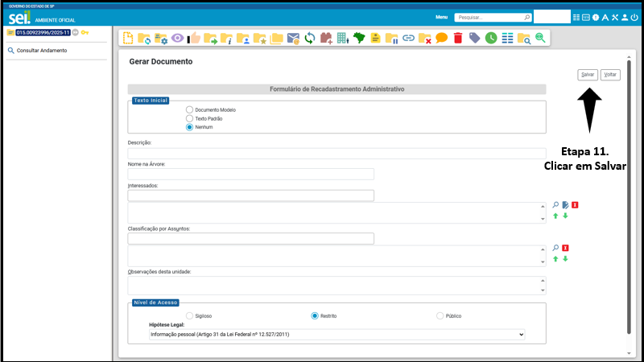644x362 pixels.
Task: Select the Texto Padrão radio option
Action: click(190, 118)
